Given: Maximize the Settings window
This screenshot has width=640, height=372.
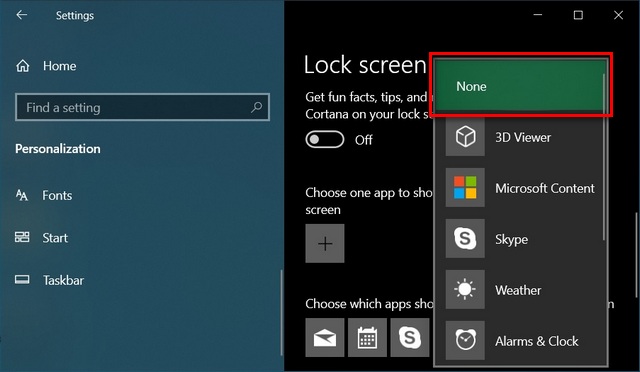Looking at the screenshot, I should tap(578, 15).
